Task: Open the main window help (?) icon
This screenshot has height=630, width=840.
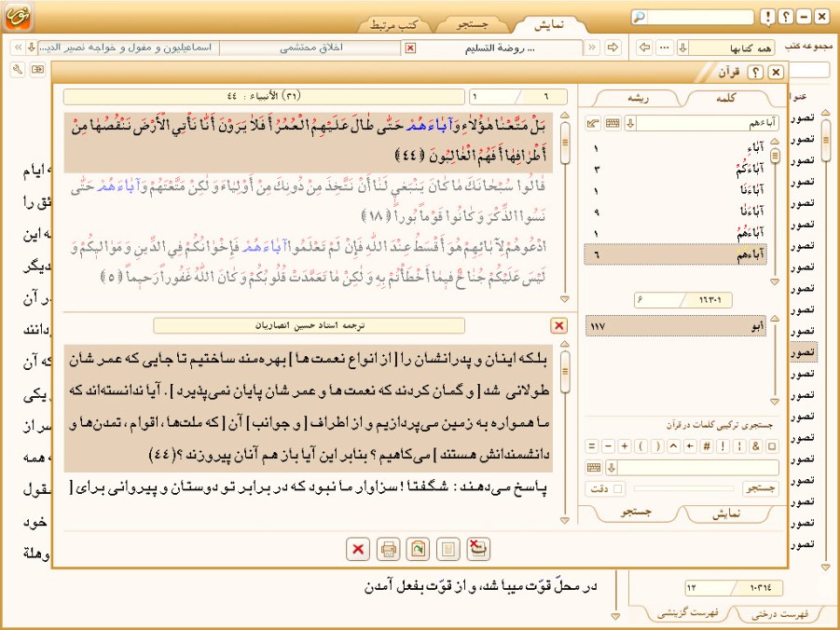Action: pos(785,17)
